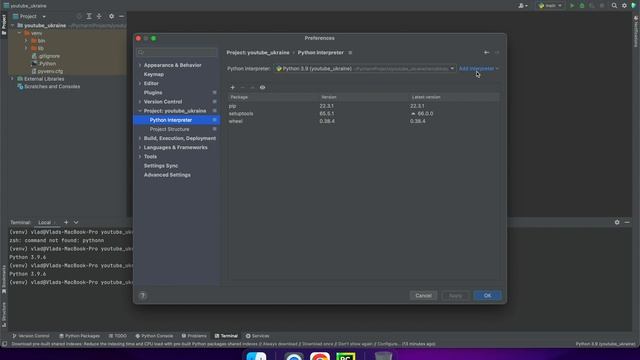Expand the lib folder
640x360 pixels.
point(26,48)
